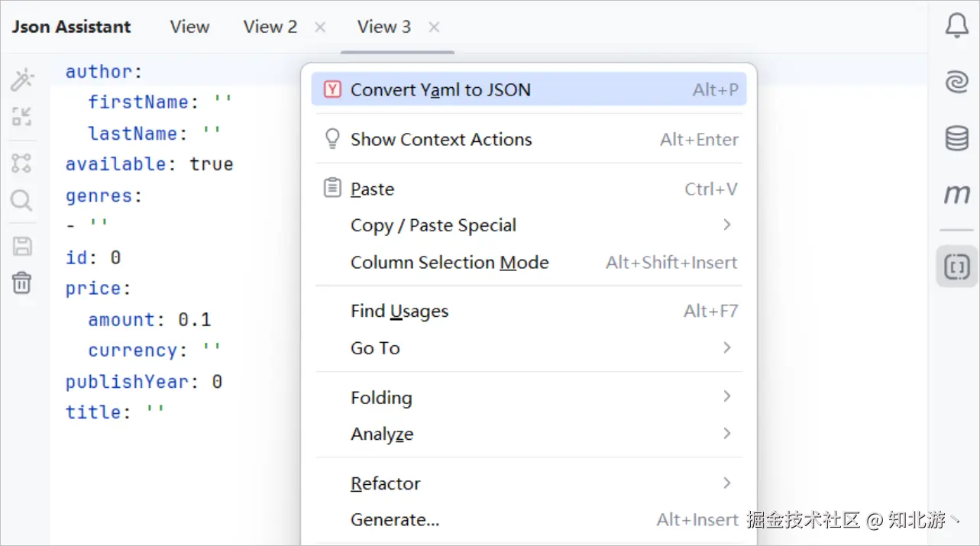Click the magic wand beautify icon
The height and width of the screenshot is (546, 980).
[22, 79]
